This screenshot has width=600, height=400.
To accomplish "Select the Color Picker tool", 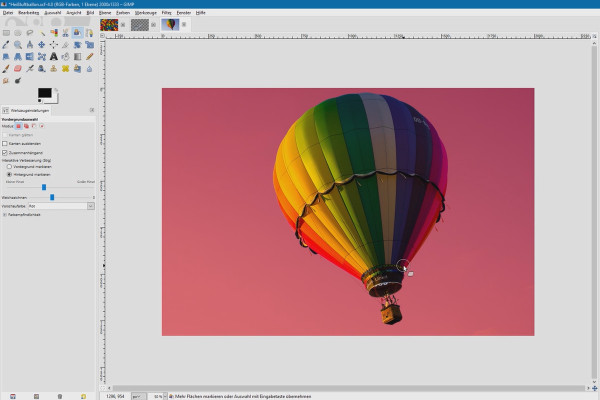I will tap(6, 45).
